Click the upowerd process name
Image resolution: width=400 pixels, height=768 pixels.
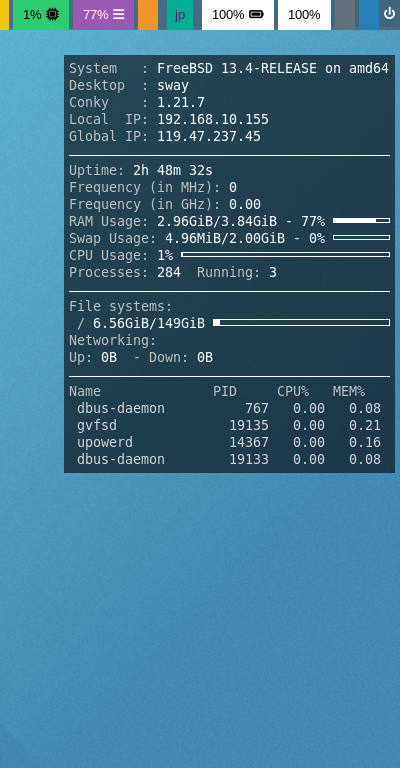[x=105, y=442]
